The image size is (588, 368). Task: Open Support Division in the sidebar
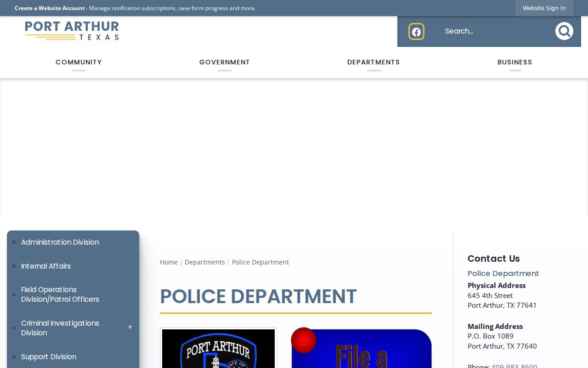[x=49, y=357]
